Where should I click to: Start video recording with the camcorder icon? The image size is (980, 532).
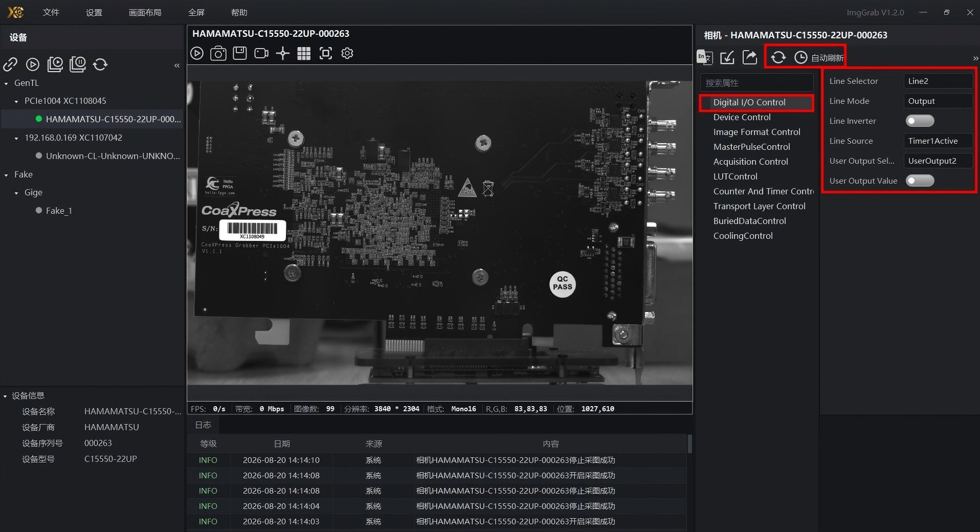pos(261,53)
